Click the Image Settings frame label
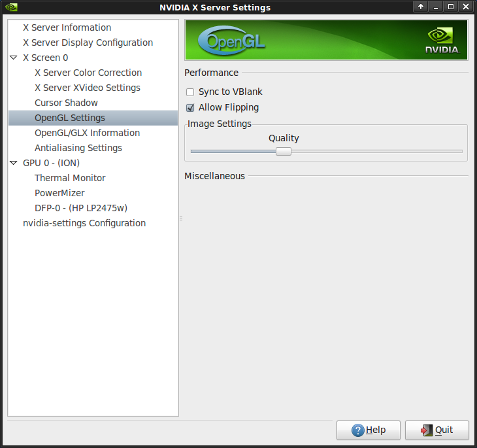The width and height of the screenshot is (477, 448). point(220,124)
